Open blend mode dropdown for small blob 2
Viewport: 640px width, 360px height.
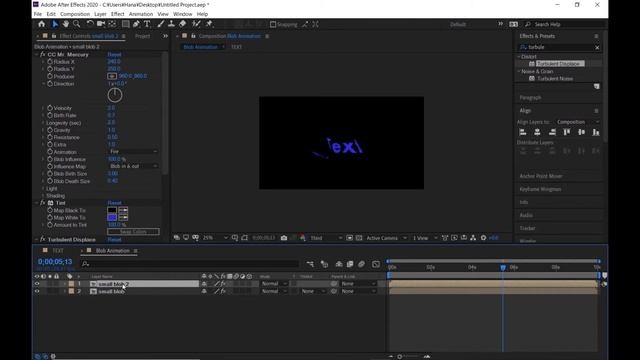(x=274, y=284)
